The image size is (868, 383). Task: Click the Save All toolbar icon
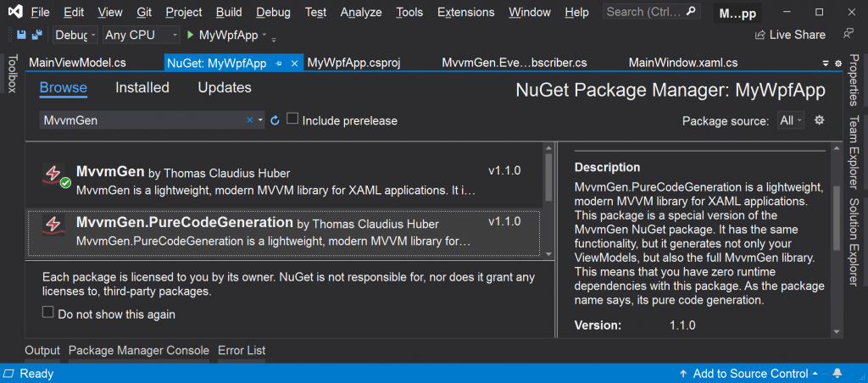[x=37, y=35]
